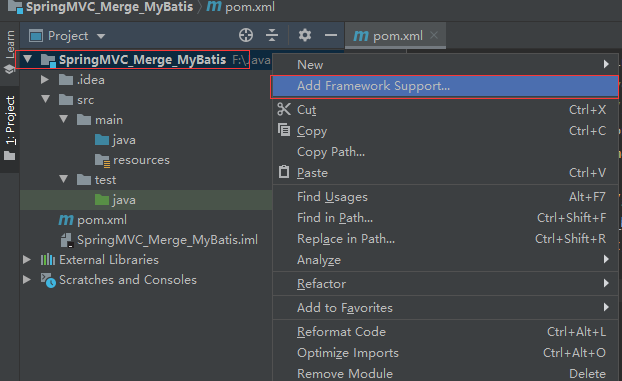Open the Refactor submenu

point(445,283)
